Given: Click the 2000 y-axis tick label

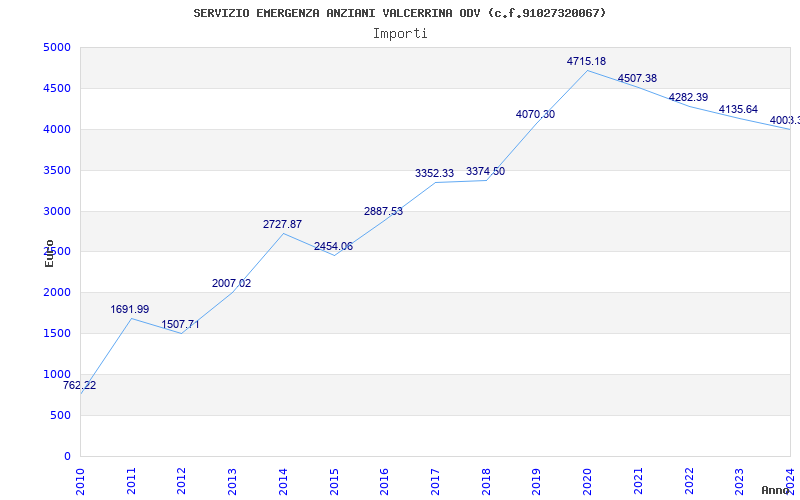Looking at the screenshot, I should (57, 293).
